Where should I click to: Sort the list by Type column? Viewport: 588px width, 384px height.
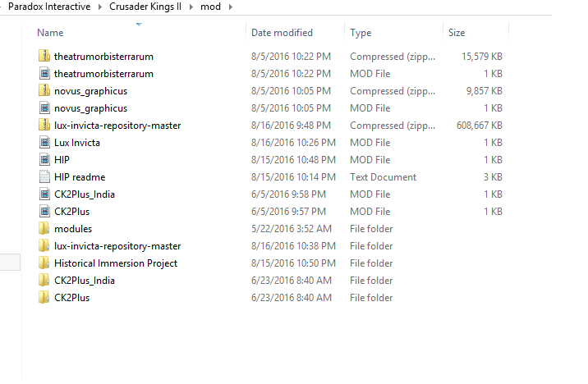click(x=361, y=33)
